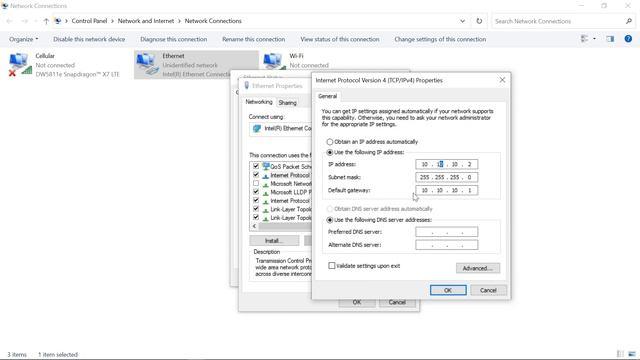Go up one folder level
The width and height of the screenshot is (640, 360).
46,21
